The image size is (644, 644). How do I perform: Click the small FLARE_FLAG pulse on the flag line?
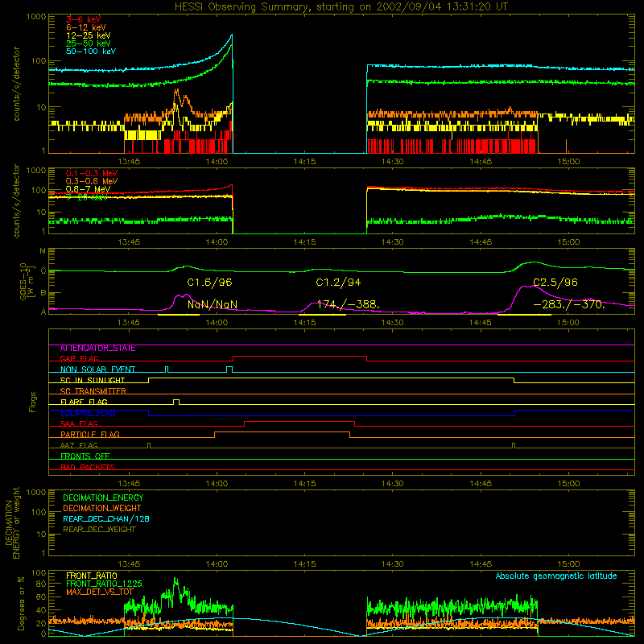[176, 402]
